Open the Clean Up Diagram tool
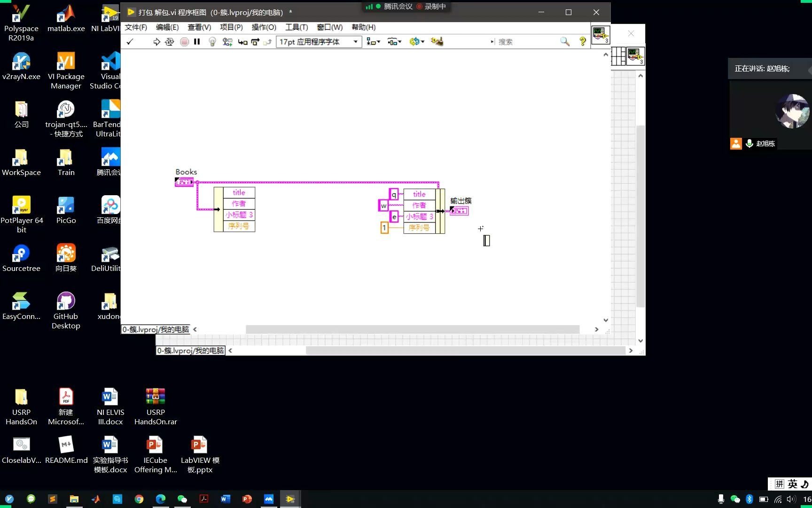 (437, 41)
